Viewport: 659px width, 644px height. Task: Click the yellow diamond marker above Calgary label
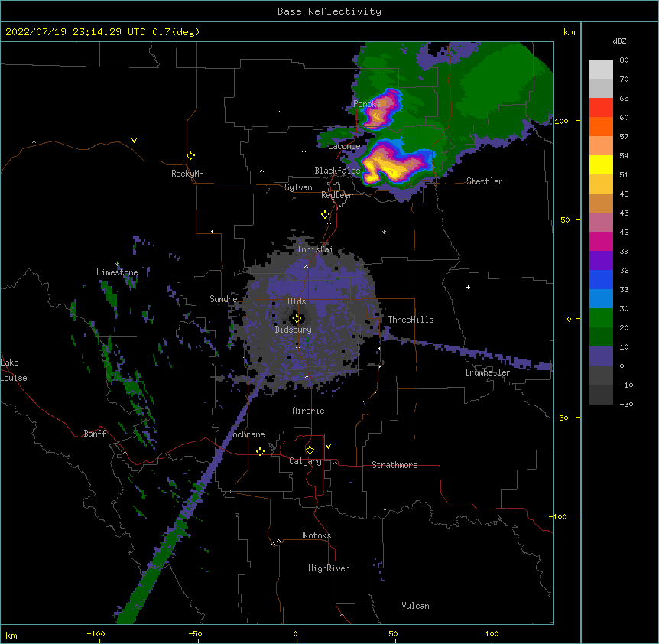[x=310, y=450]
